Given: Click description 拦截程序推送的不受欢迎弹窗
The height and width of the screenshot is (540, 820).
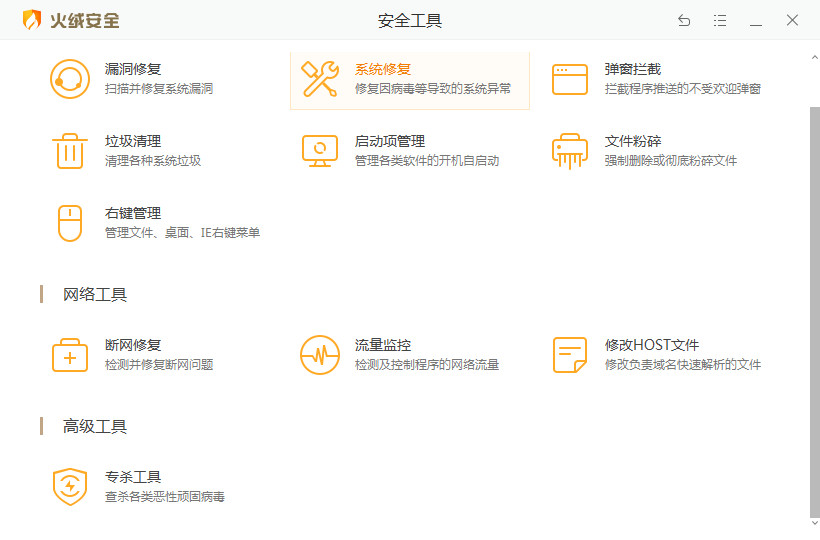Looking at the screenshot, I should pos(682,89).
